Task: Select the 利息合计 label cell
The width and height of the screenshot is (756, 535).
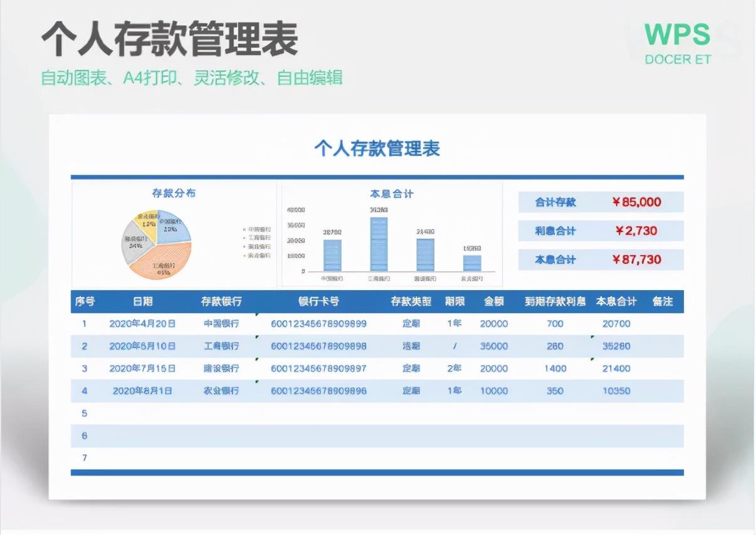Action: click(x=555, y=231)
